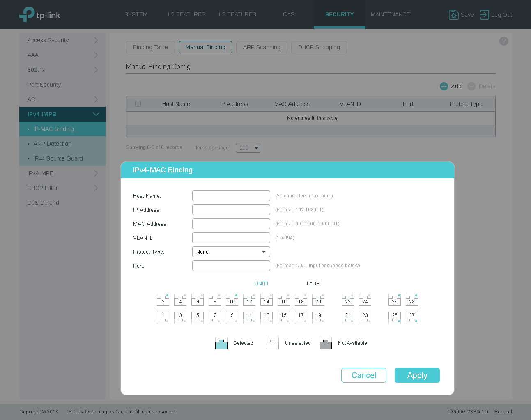Switch to the DHCP Snooping tab
The image size is (531, 420).
pyautogui.click(x=319, y=47)
